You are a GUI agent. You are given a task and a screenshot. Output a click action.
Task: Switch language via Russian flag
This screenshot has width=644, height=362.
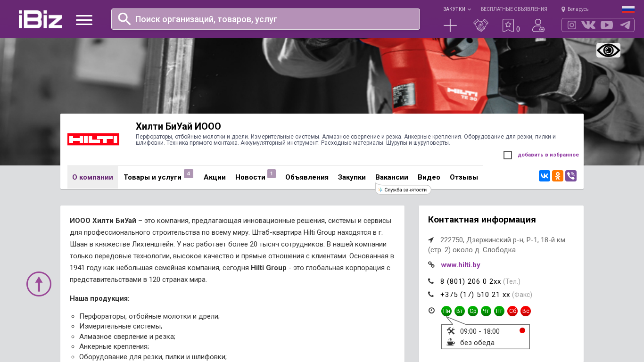pyautogui.click(x=628, y=9)
